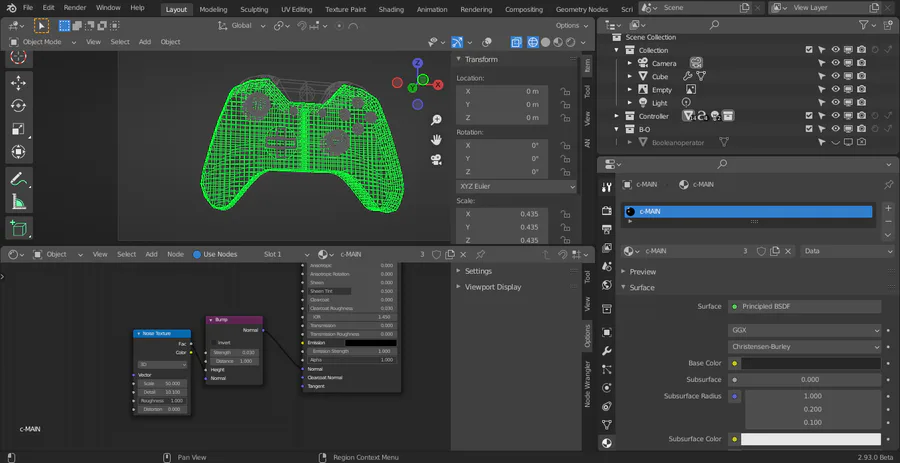This screenshot has width=900, height=463.
Task: Click the Z axis on navigation gizmo
Action: click(x=418, y=63)
